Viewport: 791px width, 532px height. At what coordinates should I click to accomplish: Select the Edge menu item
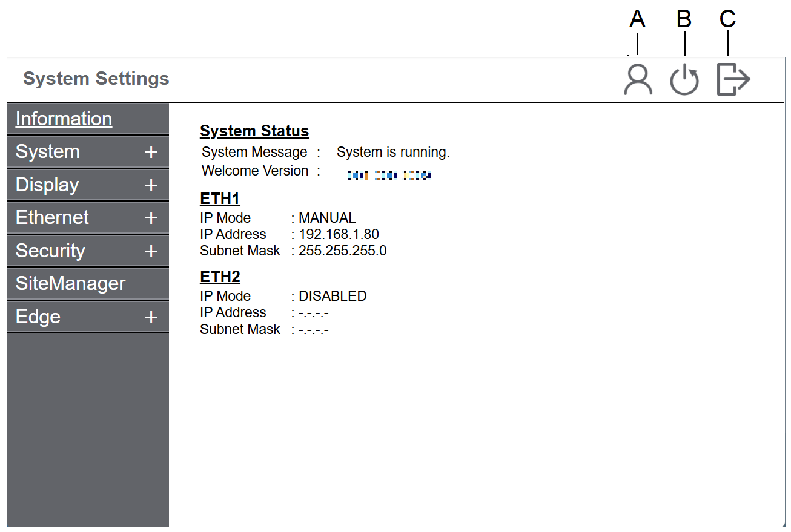[38, 317]
